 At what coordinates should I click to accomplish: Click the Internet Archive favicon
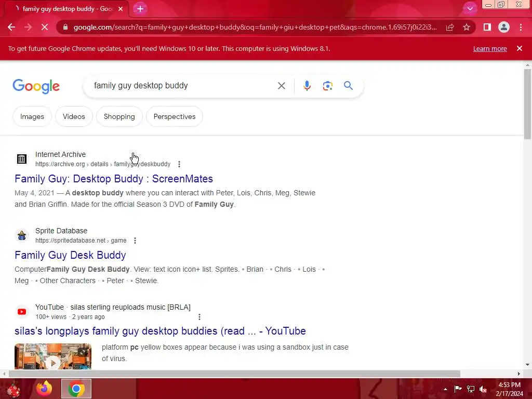click(22, 159)
